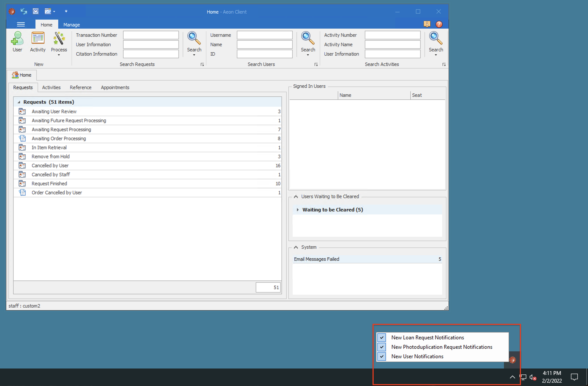This screenshot has height=386, width=588.
Task: Disable New User Notifications checkbox
Action: [381, 356]
